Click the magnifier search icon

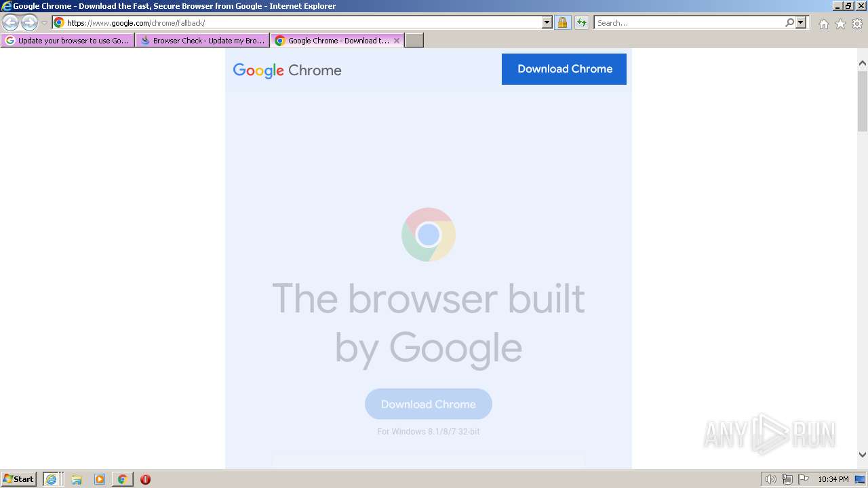coord(789,22)
